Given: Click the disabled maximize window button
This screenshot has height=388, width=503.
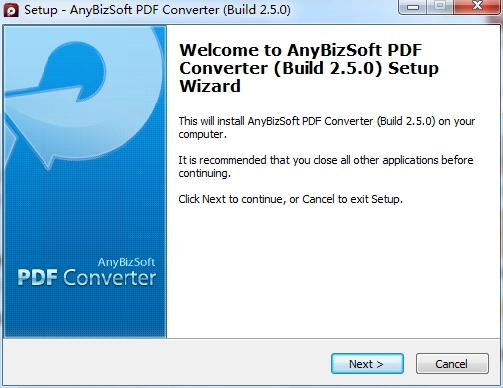Looking at the screenshot, I should click(440, 7).
